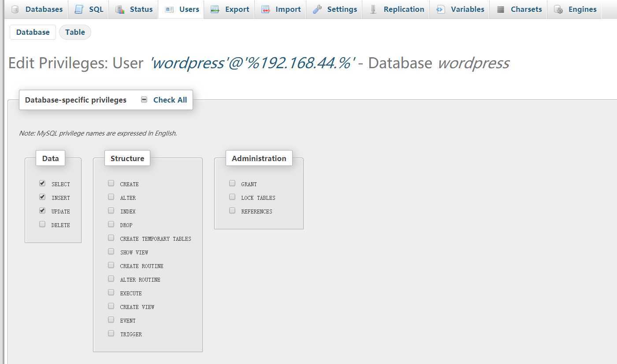The width and height of the screenshot is (617, 364).
Task: Click the Replication tab icon
Action: tap(373, 9)
